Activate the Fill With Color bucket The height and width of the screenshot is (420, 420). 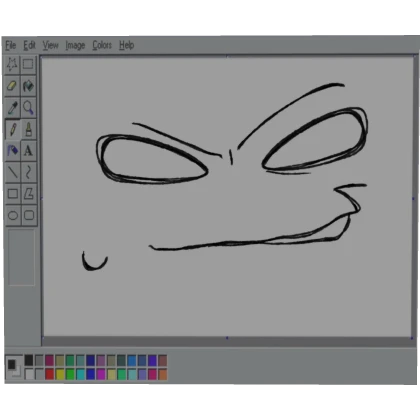coord(28,86)
